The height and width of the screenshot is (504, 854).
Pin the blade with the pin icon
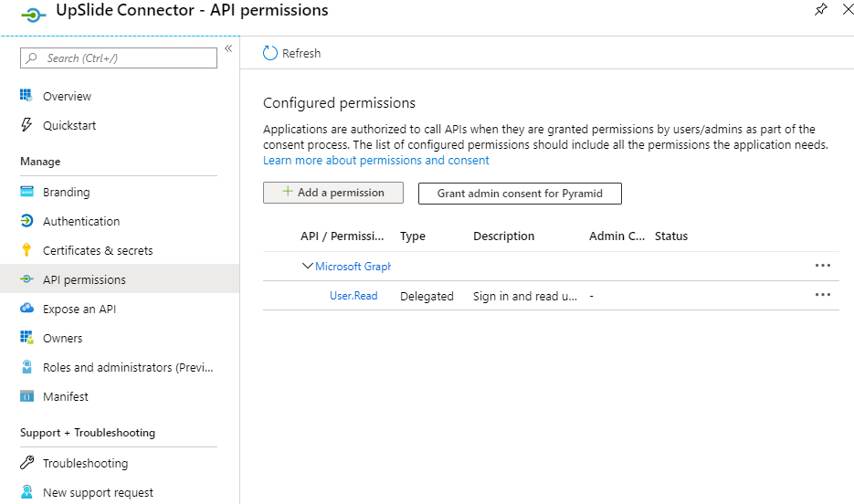click(x=820, y=9)
